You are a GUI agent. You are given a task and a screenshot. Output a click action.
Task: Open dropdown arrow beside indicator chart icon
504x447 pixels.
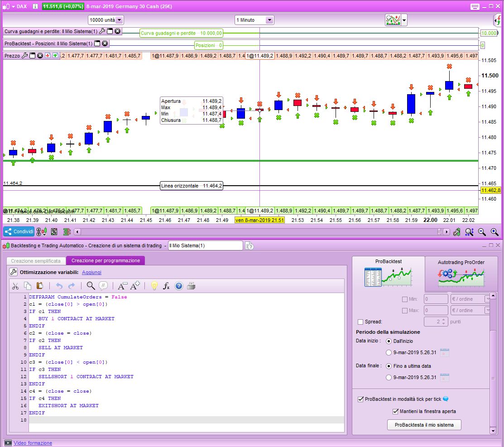[404, 20]
